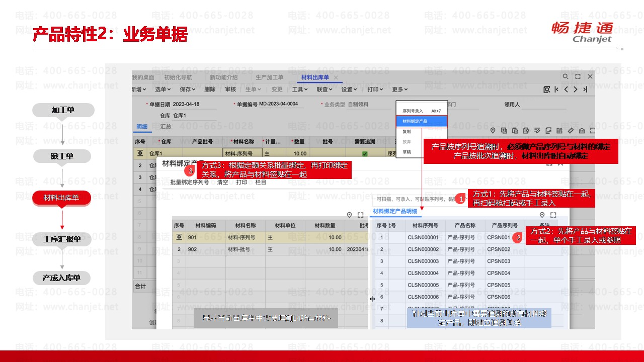644x362 pixels.
Task: Click the 材料-序列号 cell in the main detail grid
Action: click(x=243, y=153)
